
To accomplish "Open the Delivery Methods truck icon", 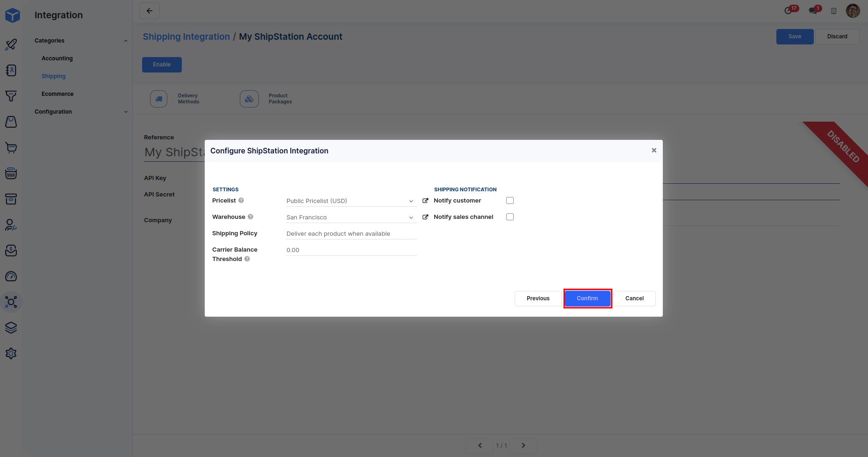I will point(158,99).
